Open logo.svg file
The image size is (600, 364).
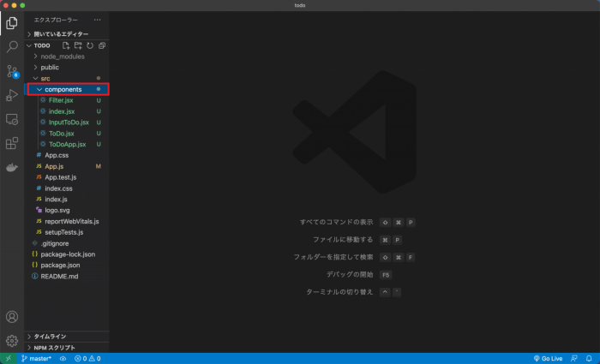click(67, 211)
